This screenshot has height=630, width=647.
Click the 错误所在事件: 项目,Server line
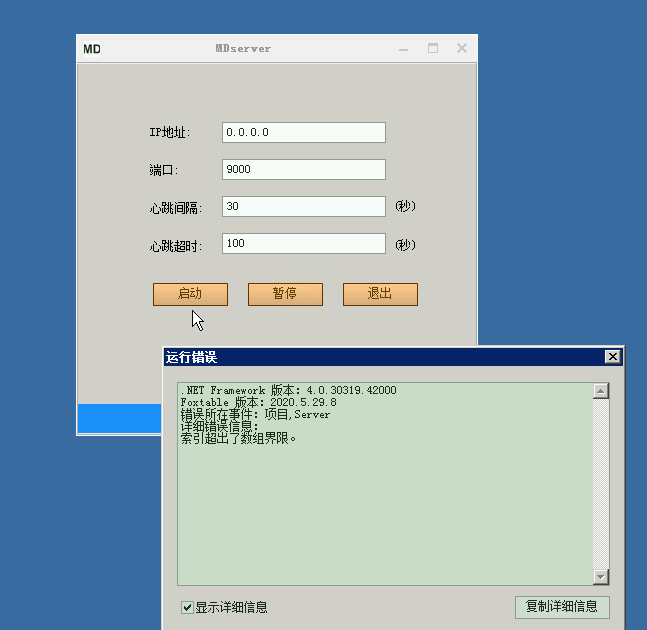point(255,414)
